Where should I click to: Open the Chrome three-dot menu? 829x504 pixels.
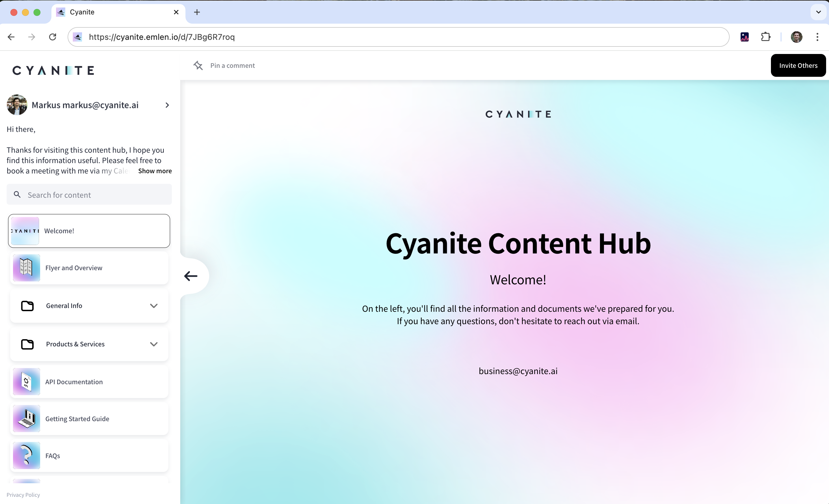click(x=817, y=37)
